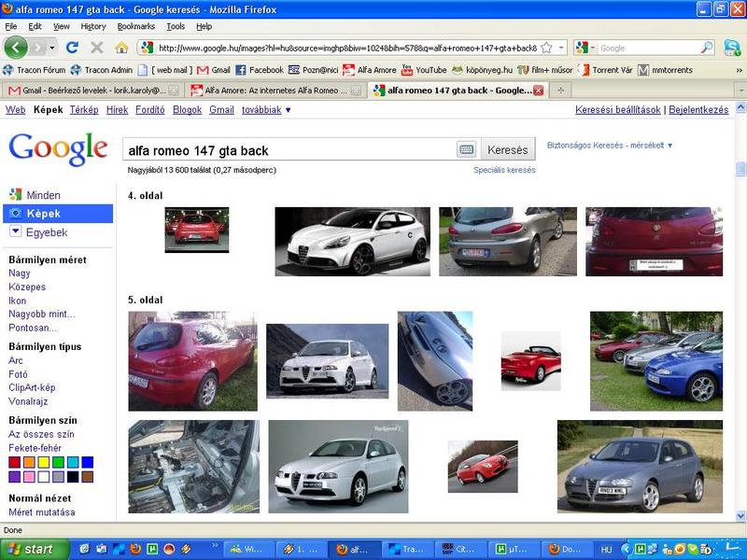The width and height of the screenshot is (747, 560).
Task: Bookmark this page with the star icon
Action: [x=546, y=48]
